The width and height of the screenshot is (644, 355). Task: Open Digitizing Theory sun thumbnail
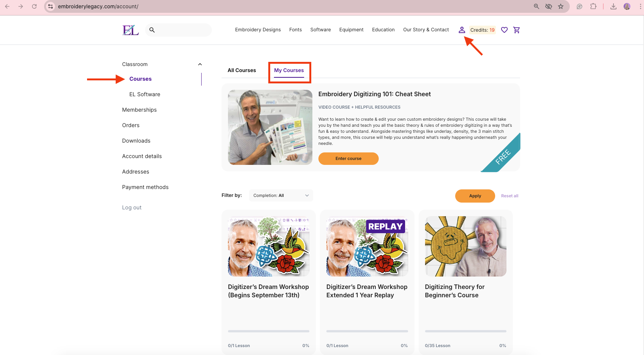[x=466, y=246]
